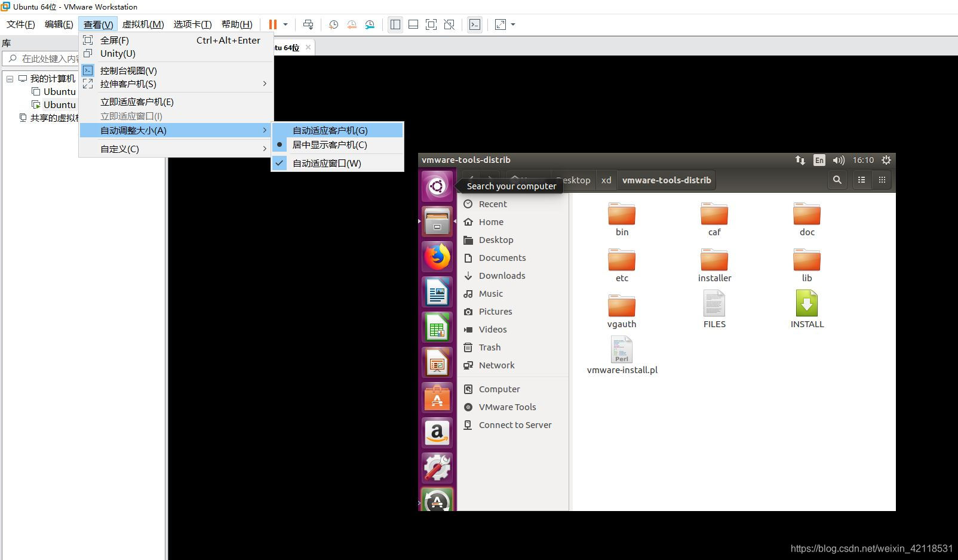
Task: Toggle the show library panel toolbar icon
Action: coord(395,24)
